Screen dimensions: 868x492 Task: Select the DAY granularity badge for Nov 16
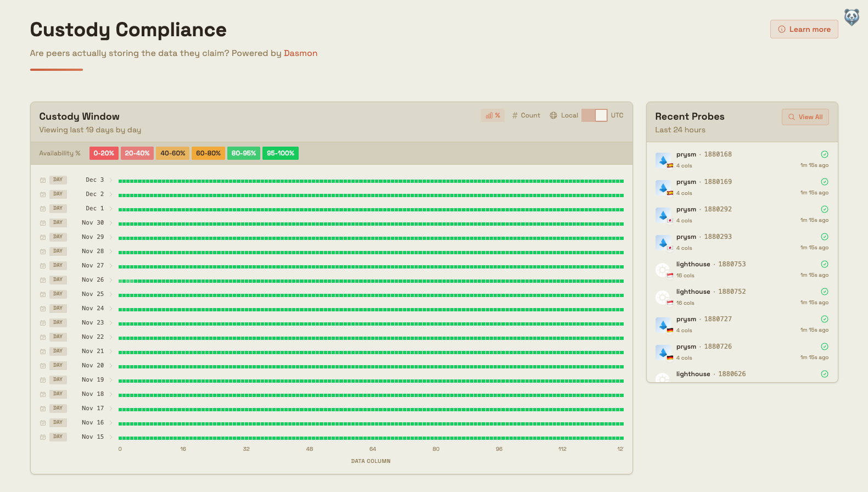click(58, 422)
